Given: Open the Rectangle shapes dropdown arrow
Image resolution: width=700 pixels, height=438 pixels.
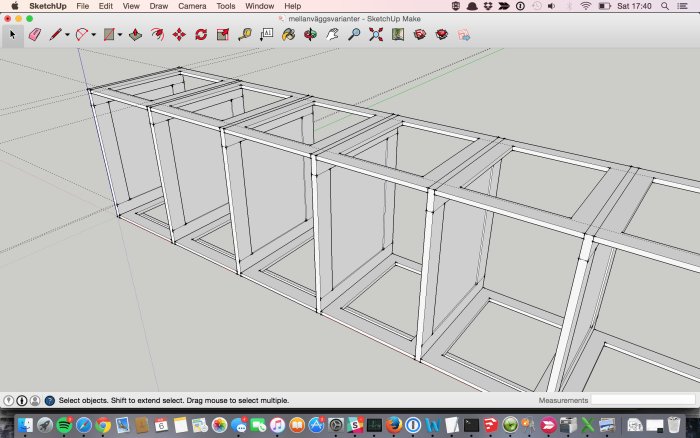Looking at the screenshot, I should (x=120, y=35).
